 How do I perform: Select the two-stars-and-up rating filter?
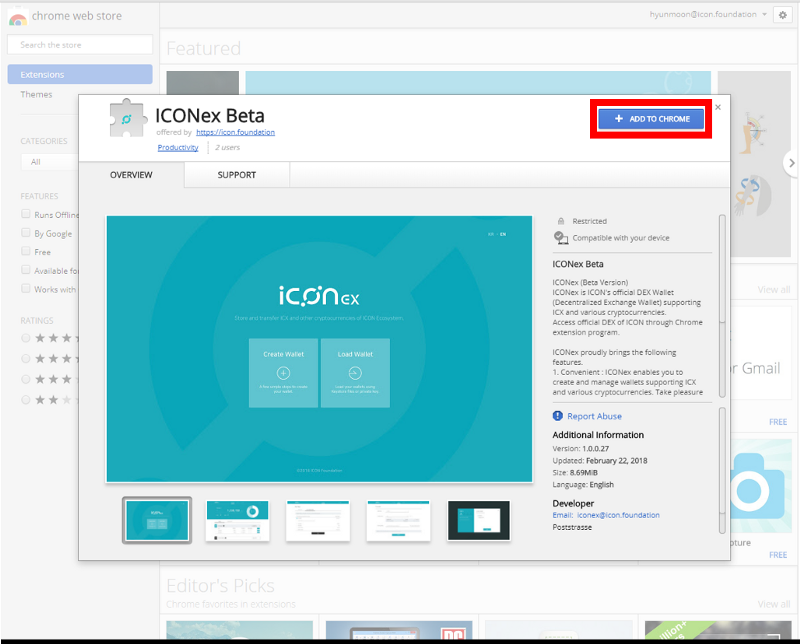(26, 400)
